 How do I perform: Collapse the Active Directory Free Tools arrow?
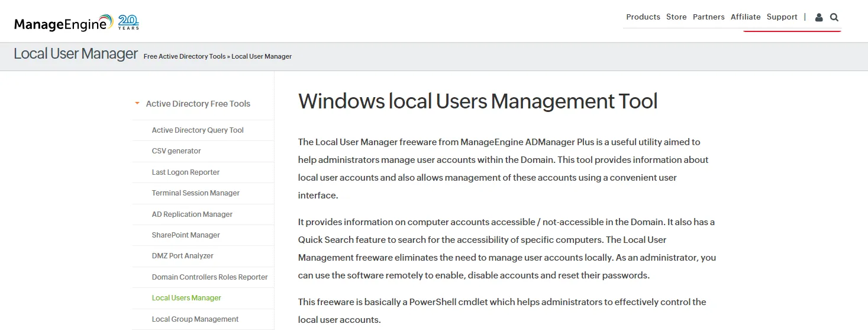coord(137,104)
